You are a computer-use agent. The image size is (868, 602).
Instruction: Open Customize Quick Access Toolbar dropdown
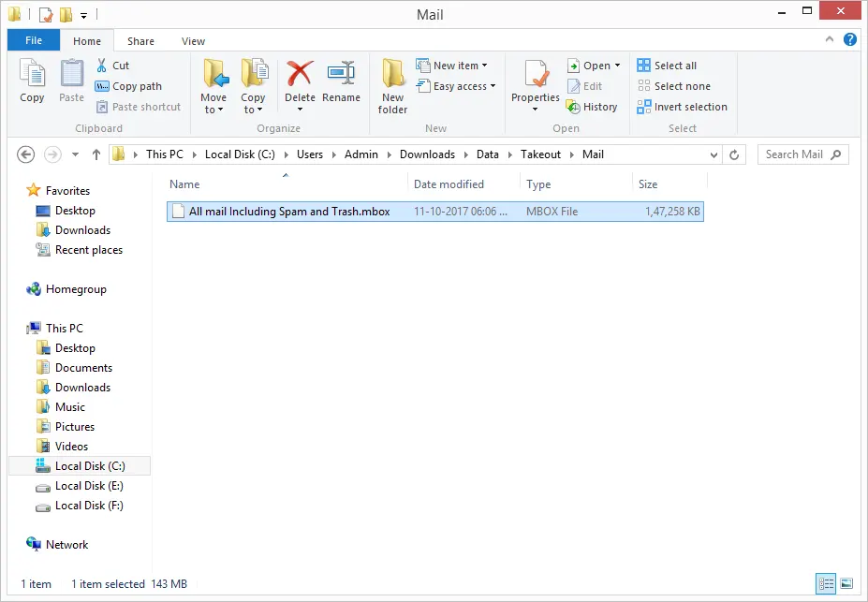click(83, 16)
